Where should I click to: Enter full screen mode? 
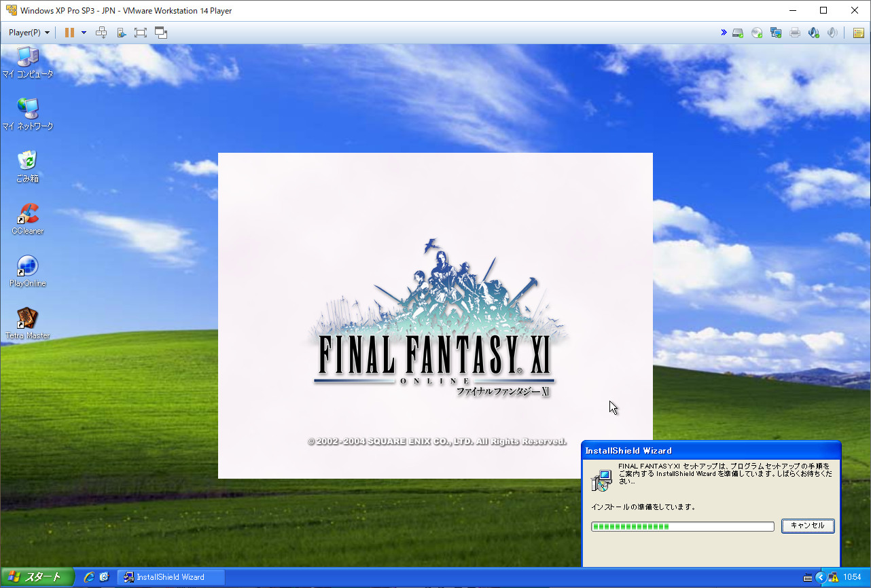[x=141, y=33]
